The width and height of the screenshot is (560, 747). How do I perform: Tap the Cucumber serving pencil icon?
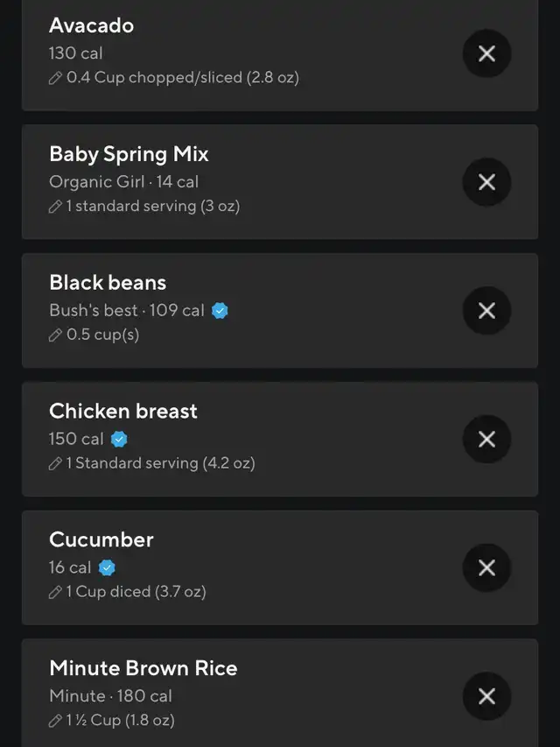tap(56, 592)
